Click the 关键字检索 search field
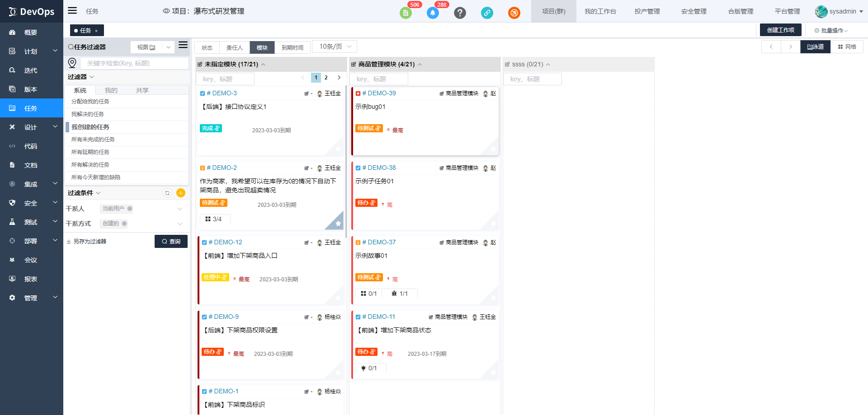Viewport: 868px width, 415px height. (x=134, y=63)
